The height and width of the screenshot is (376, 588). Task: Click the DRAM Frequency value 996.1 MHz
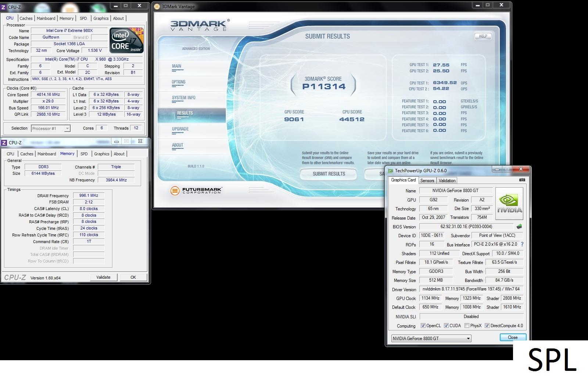89,196
